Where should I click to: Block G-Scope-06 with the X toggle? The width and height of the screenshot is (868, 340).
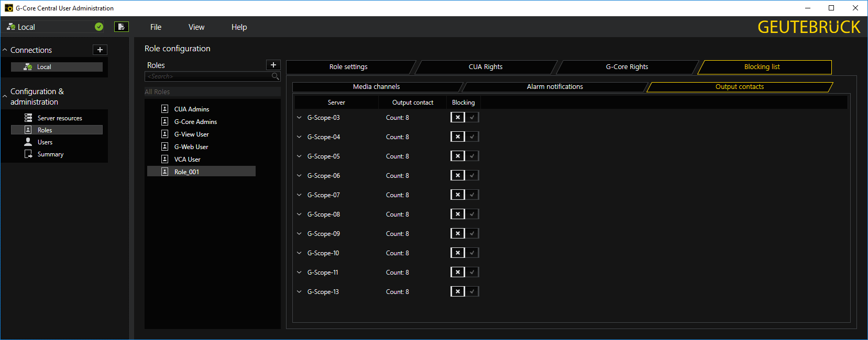(x=458, y=175)
